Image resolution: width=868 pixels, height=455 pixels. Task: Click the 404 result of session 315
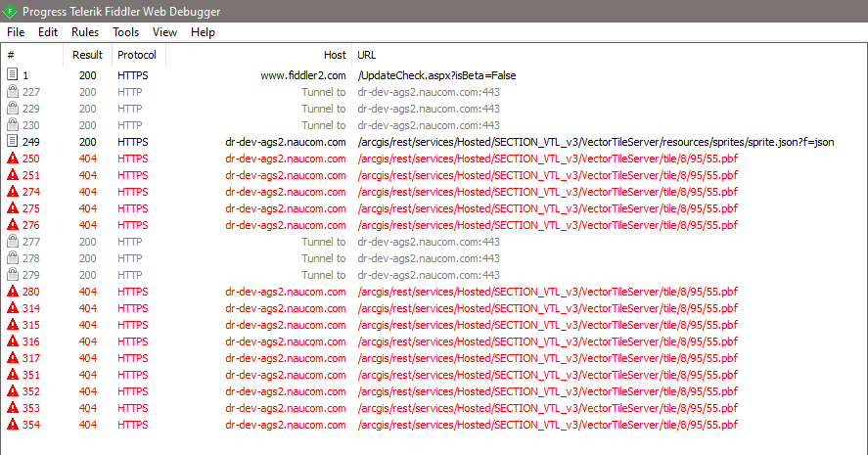coord(87,324)
